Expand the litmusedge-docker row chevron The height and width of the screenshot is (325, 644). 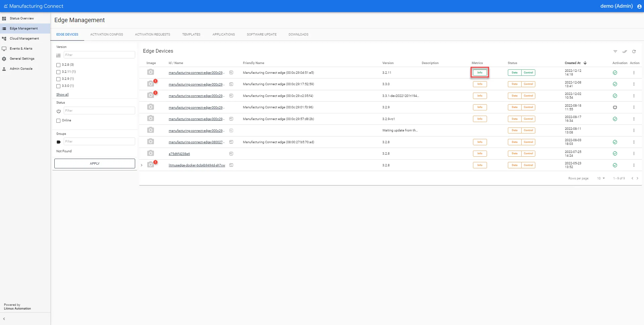(x=142, y=165)
